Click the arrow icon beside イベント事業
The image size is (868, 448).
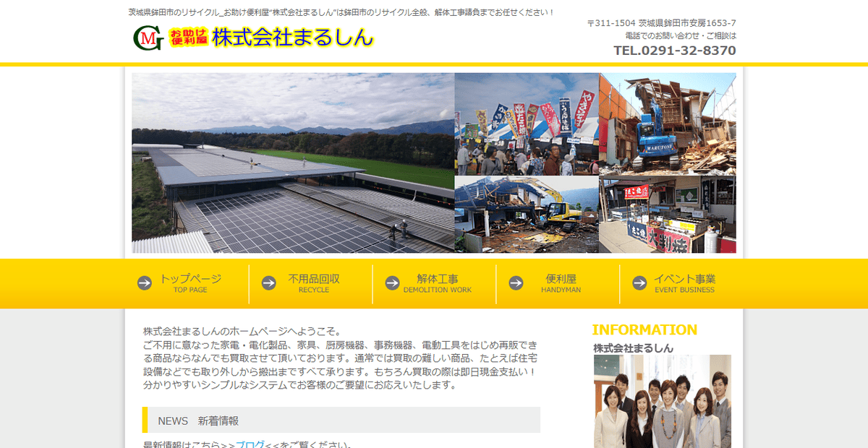[639, 283]
